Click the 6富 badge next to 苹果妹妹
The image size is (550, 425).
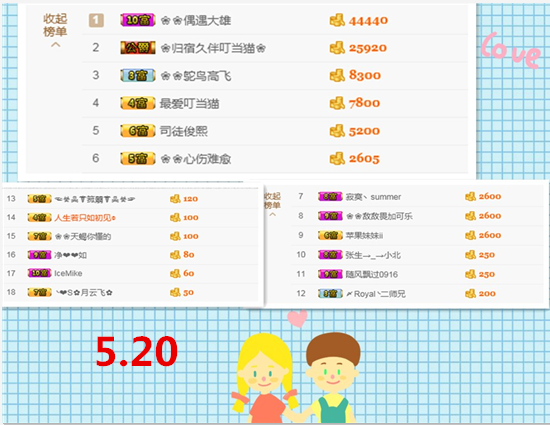coord(330,235)
